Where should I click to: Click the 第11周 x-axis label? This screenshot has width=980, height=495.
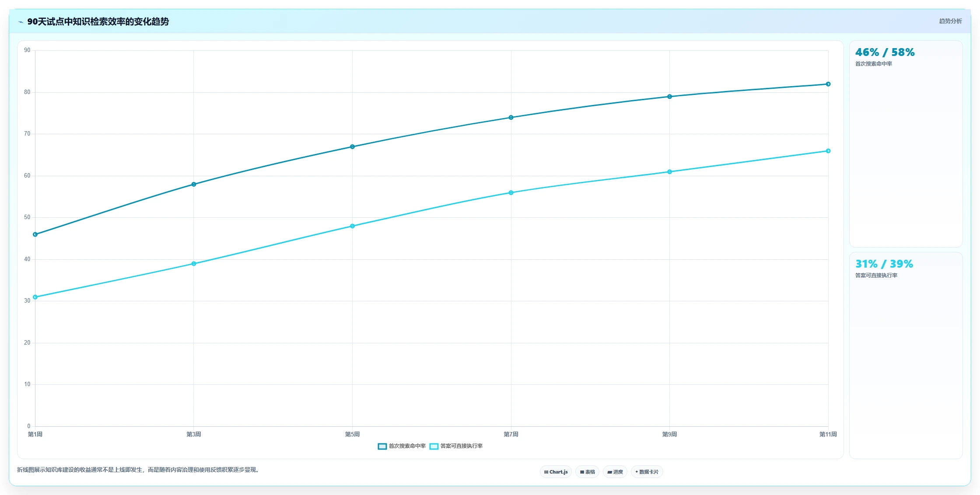pos(828,434)
